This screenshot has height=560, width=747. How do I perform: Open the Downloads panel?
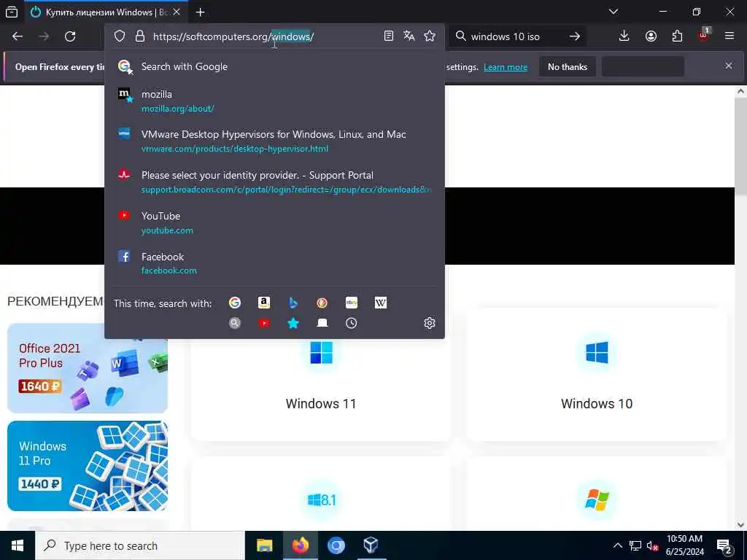pyautogui.click(x=624, y=36)
